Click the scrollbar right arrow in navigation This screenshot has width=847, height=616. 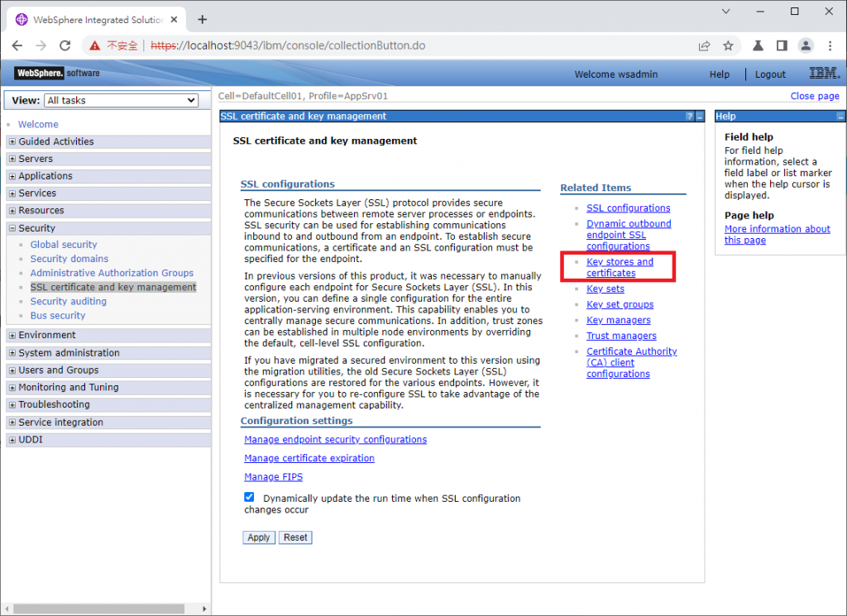point(204,609)
